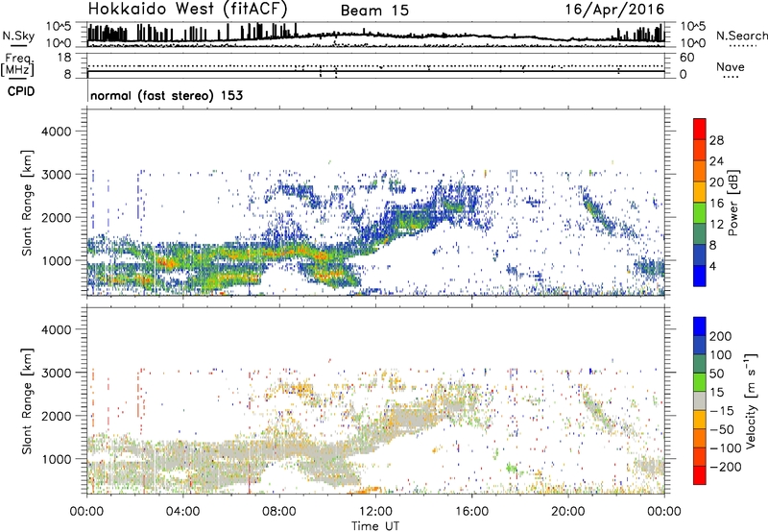Image resolution: width=768 pixels, height=532 pixels.
Task: Click the '04:00' time tick label
Action: click(183, 512)
